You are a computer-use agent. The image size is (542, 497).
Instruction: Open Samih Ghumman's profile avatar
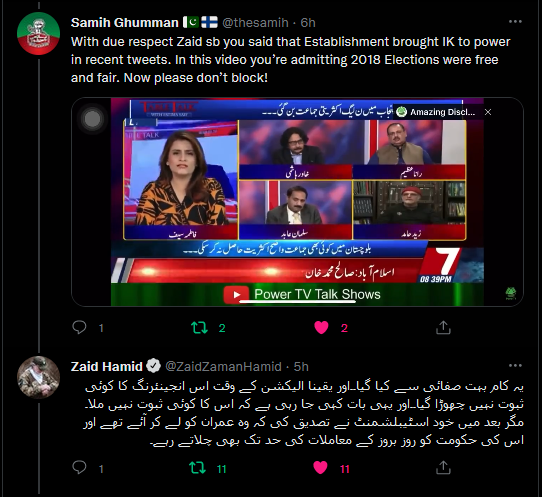pyautogui.click(x=38, y=34)
